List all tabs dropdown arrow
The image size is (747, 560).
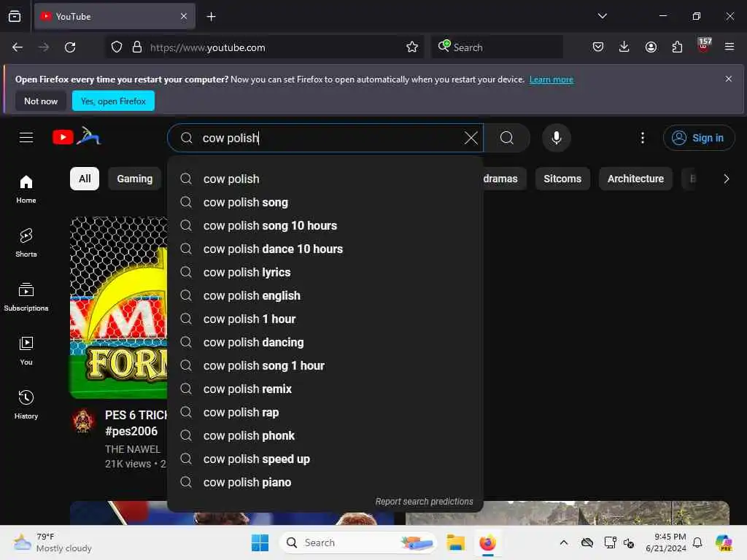click(x=602, y=16)
